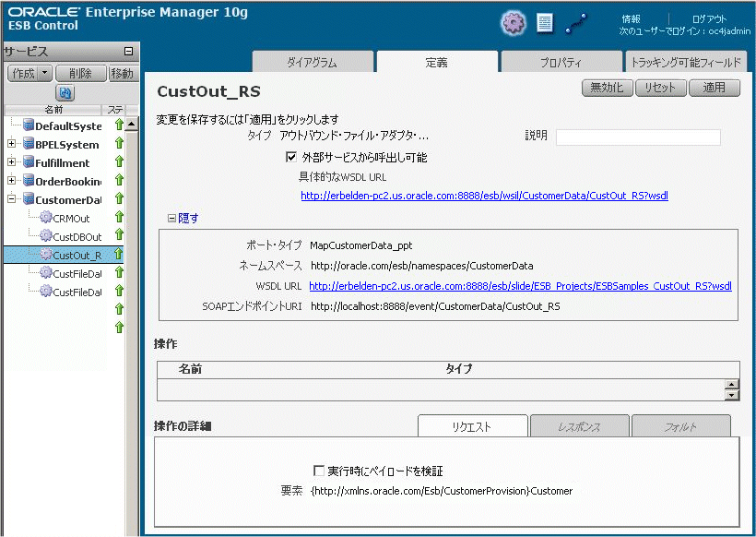Click the 名前 column header in operations table
Image resolution: width=756 pixels, height=537 pixels.
click(x=190, y=369)
